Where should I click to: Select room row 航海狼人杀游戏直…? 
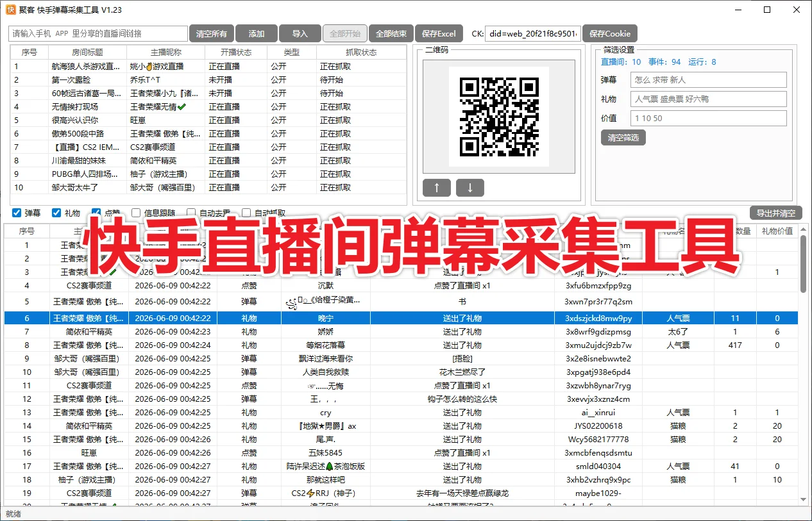coord(208,66)
